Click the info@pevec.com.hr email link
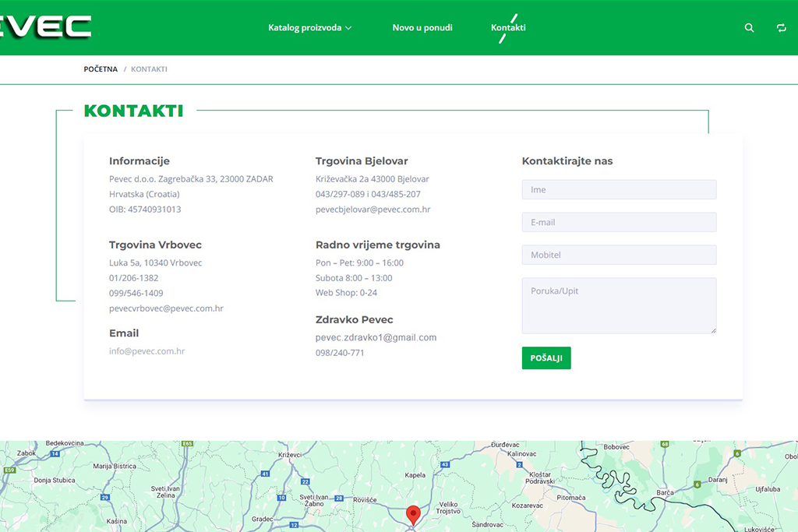The height and width of the screenshot is (532, 798). 147,351
